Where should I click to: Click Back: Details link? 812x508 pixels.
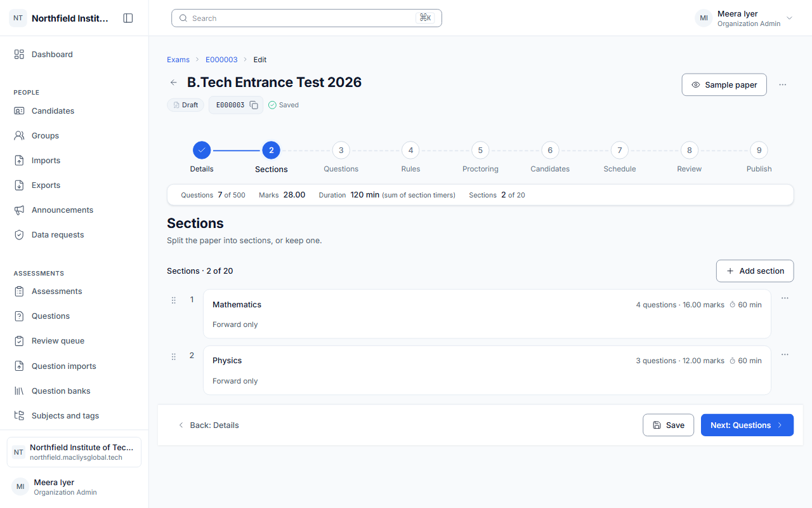coord(208,425)
